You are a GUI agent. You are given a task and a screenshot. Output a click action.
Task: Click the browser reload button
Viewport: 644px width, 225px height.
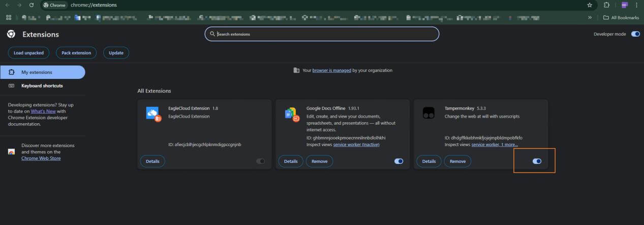(32, 5)
